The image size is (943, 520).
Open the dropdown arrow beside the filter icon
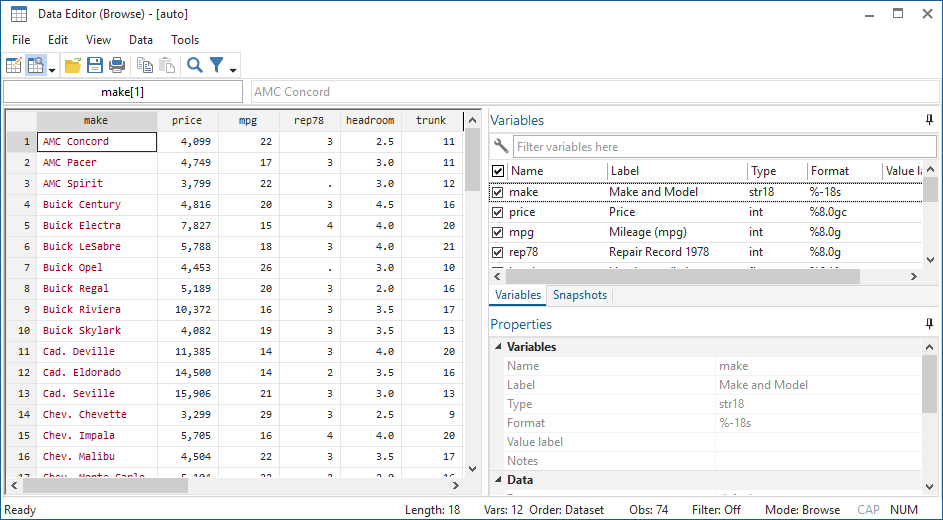point(233,70)
